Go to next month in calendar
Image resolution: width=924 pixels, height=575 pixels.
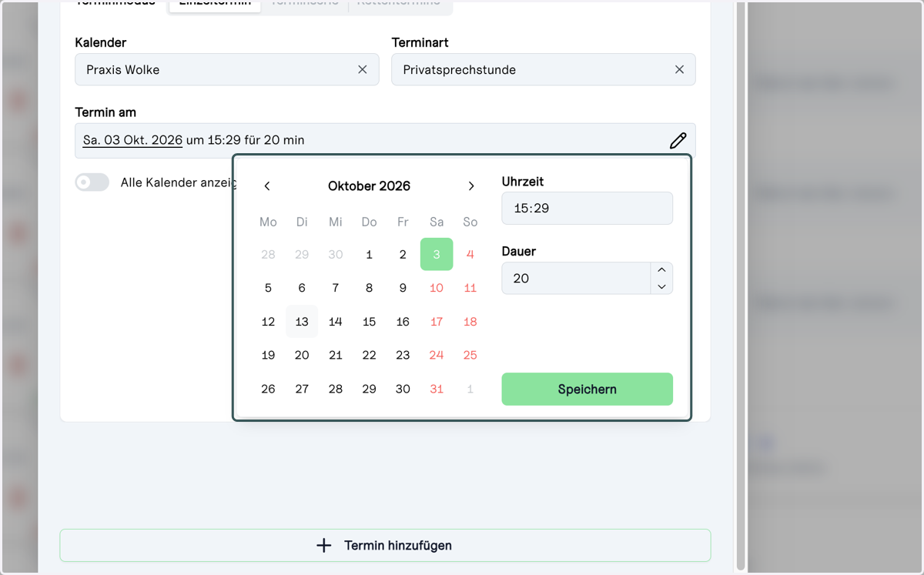(x=471, y=186)
